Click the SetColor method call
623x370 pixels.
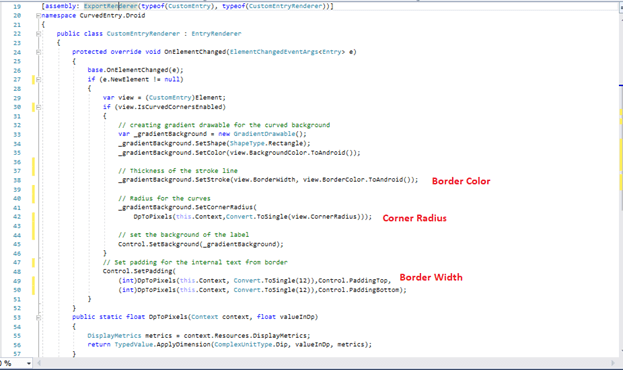coord(211,153)
